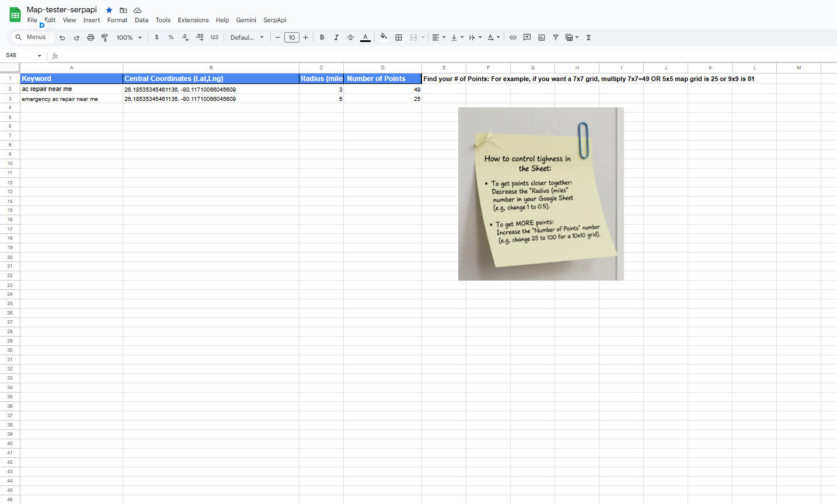The image size is (837, 504).
Task: Toggle italic formatting
Action: pyautogui.click(x=336, y=37)
